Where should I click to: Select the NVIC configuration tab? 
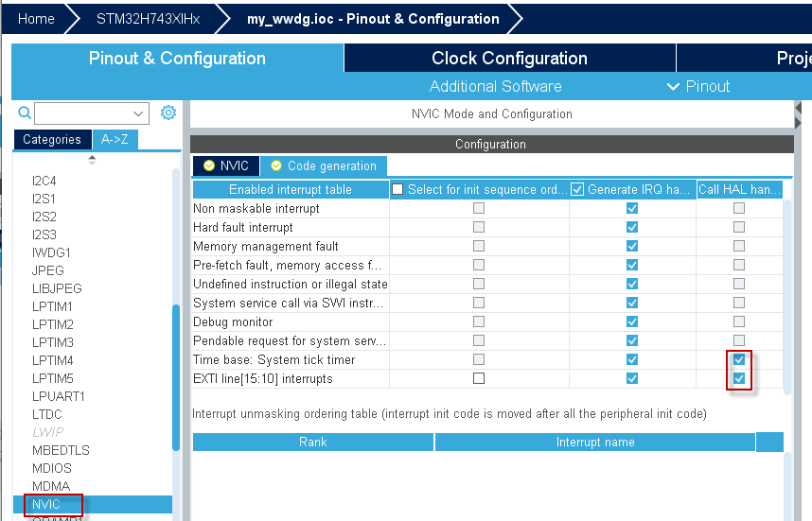(x=226, y=165)
